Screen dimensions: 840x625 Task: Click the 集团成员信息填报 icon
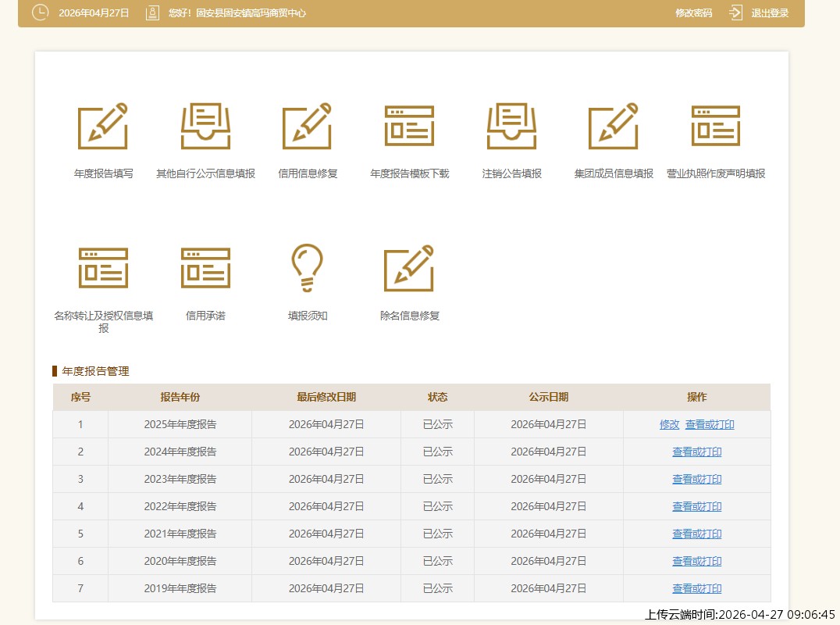tap(614, 127)
